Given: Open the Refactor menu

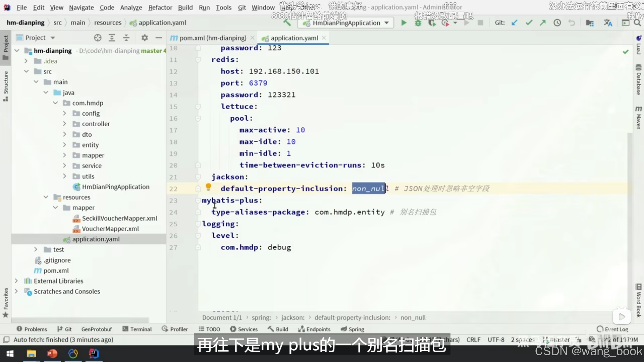Looking at the screenshot, I should click(160, 7).
